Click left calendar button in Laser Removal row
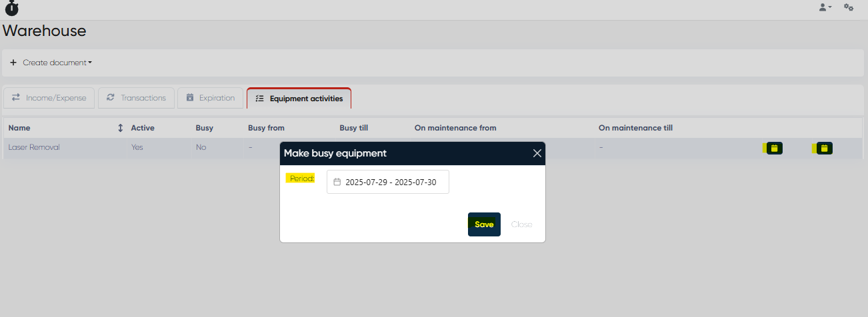Viewport: 868px width, 317px height. [774, 149]
